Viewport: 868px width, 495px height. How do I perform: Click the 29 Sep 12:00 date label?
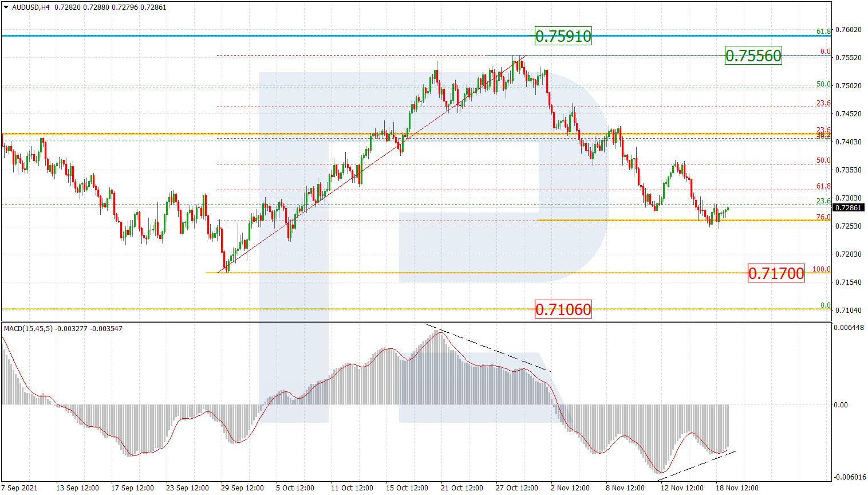242,488
